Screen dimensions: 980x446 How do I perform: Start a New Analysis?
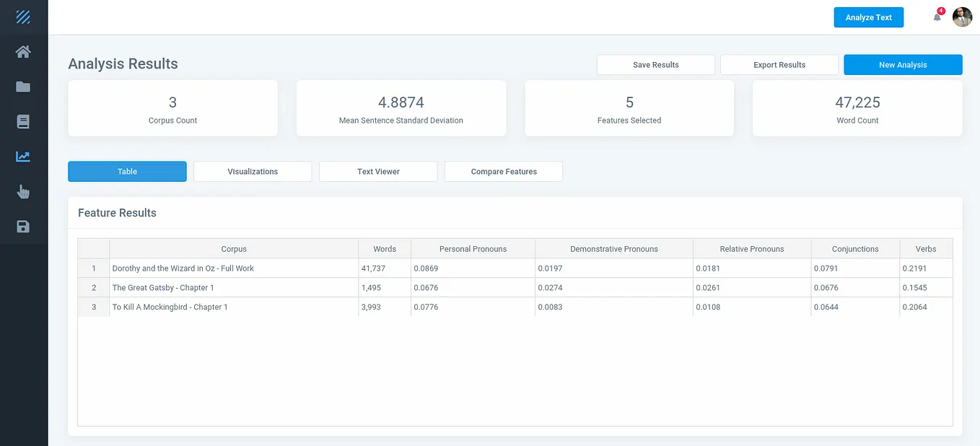coord(903,64)
